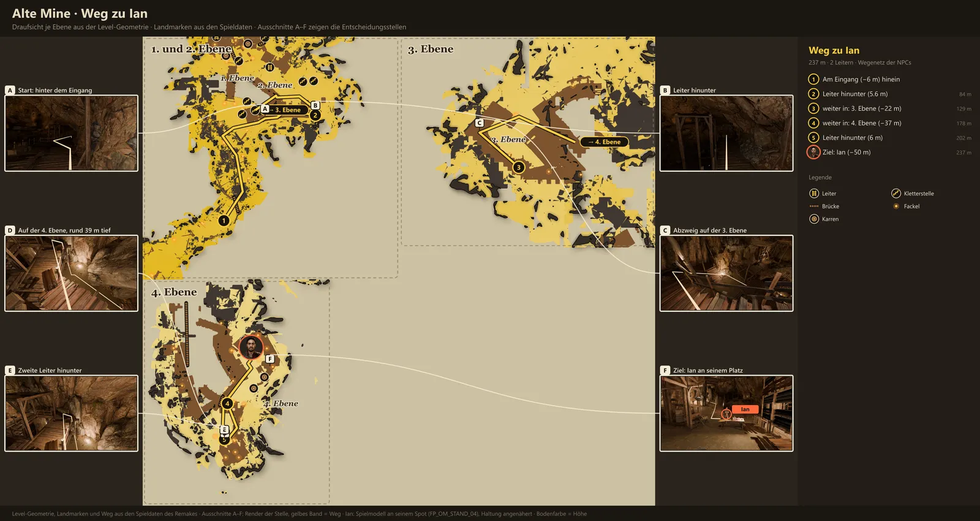The height and width of the screenshot is (521, 980).
Task: Open thumbnail F 'Ziel: Ian an seinem Platz'
Action: pyautogui.click(x=726, y=413)
